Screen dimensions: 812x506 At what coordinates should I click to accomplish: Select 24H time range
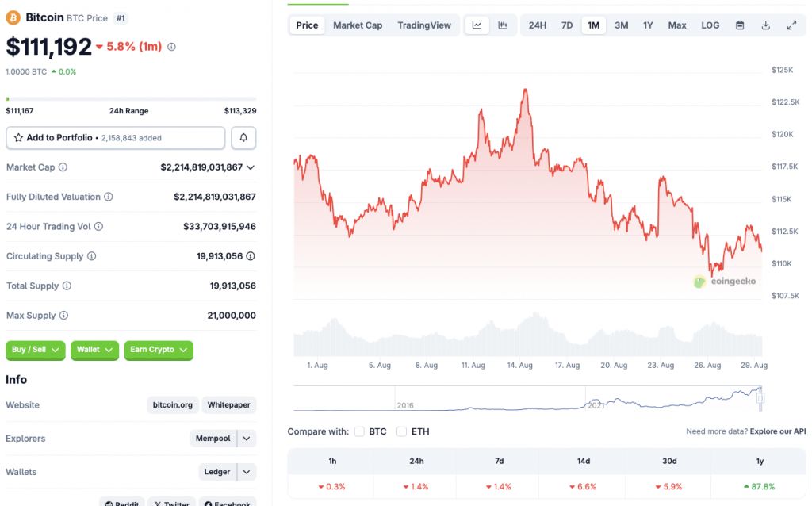(x=537, y=25)
